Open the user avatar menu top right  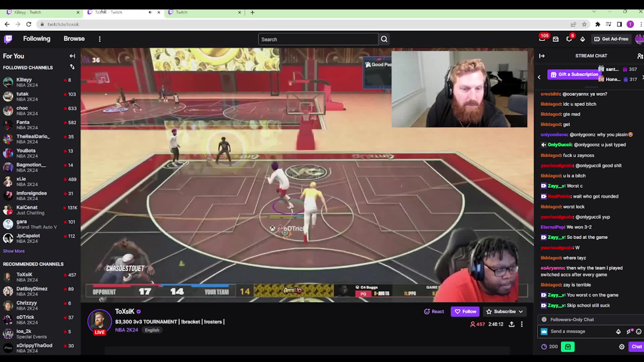[x=639, y=39]
